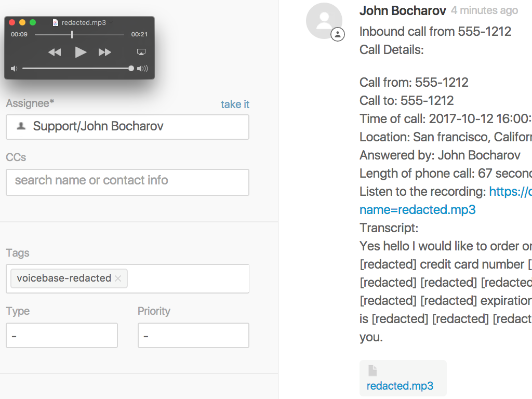Viewport: 532px width, 399px height.
Task: Focus the CCs search input
Action: pos(127,182)
